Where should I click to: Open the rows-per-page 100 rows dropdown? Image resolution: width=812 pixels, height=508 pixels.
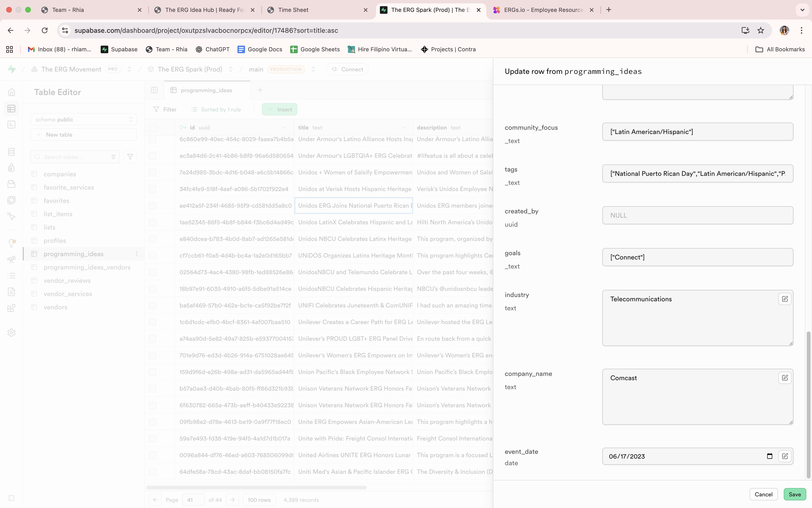(x=259, y=500)
